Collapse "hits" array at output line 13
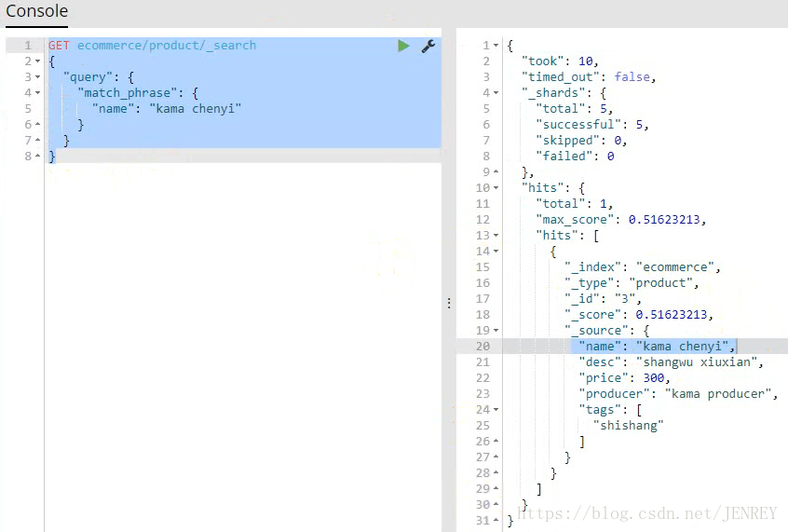 (496, 236)
